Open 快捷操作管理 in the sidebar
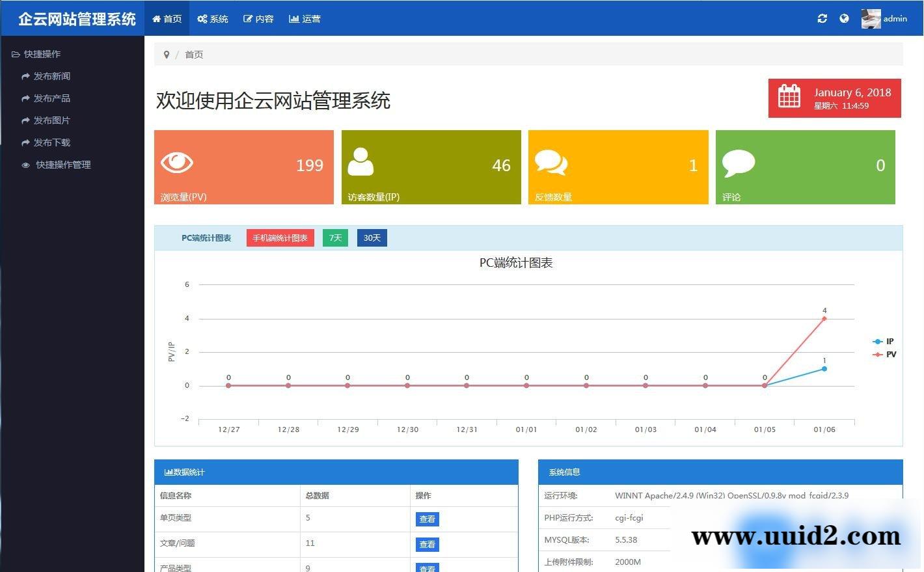 [62, 165]
